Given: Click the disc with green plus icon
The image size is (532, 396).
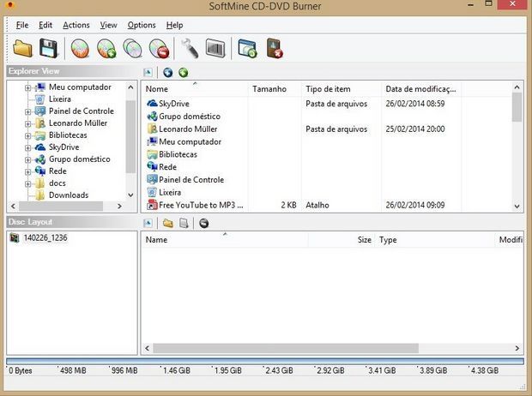Looking at the screenshot, I should [106, 49].
